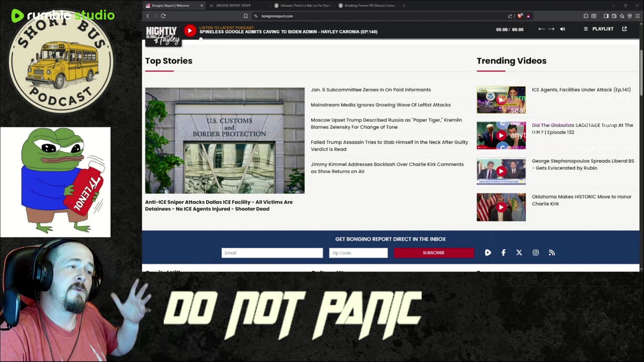Switch to the Bongino Report Welcome tab

pyautogui.click(x=174, y=6)
